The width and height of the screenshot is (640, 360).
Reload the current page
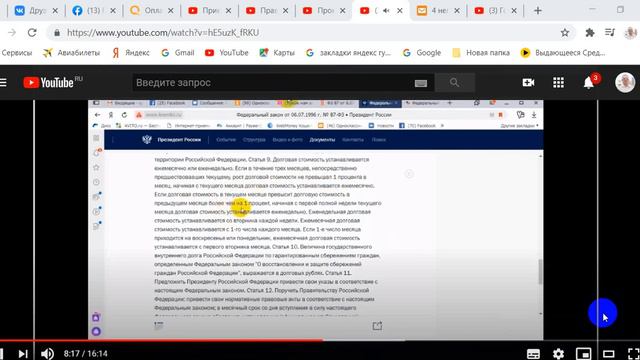[x=32, y=33]
